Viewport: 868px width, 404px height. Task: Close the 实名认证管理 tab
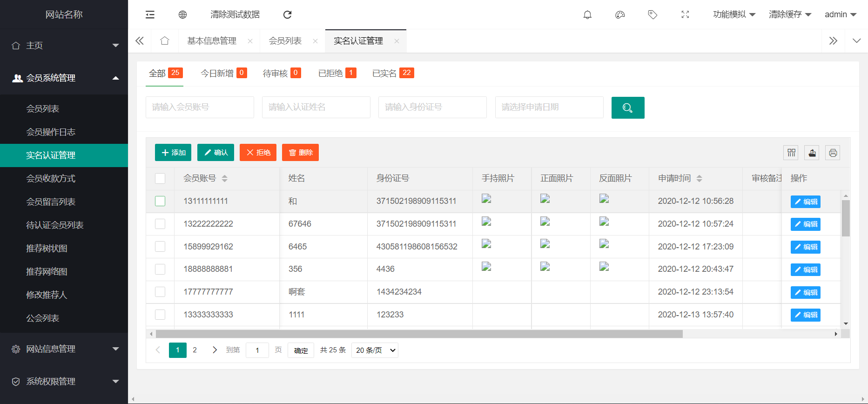click(x=397, y=41)
